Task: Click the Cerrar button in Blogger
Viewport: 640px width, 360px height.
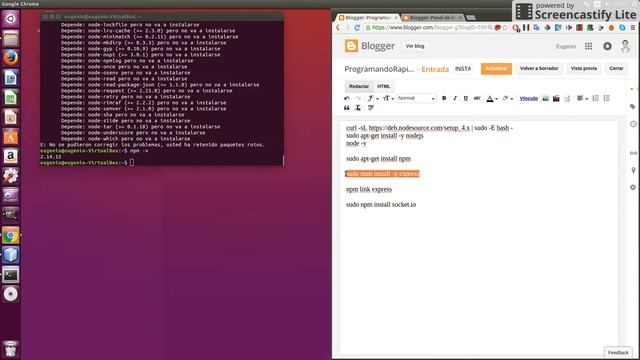Action: point(616,69)
